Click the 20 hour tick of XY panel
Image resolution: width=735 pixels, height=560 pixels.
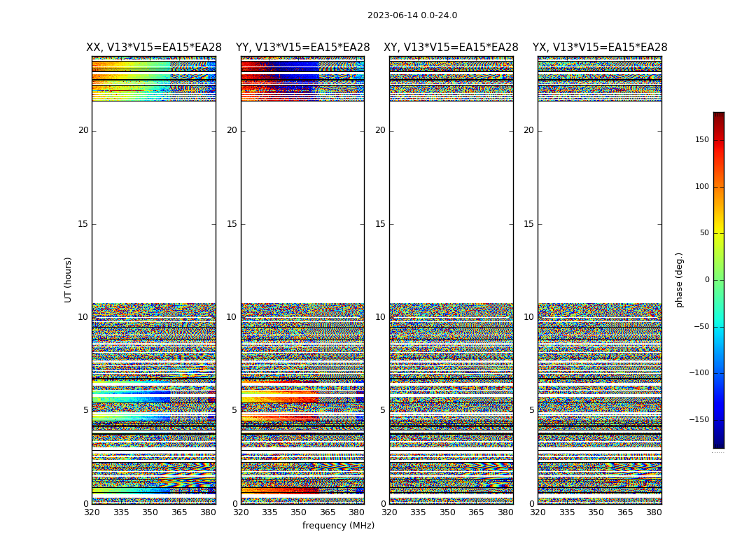381,130
